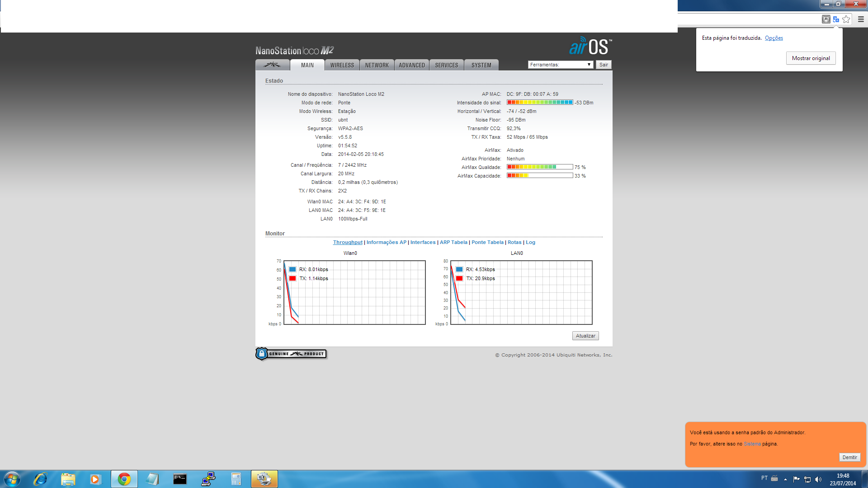Image resolution: width=868 pixels, height=488 pixels.
Task: Click the Genuine Product badge icon
Action: (291, 354)
